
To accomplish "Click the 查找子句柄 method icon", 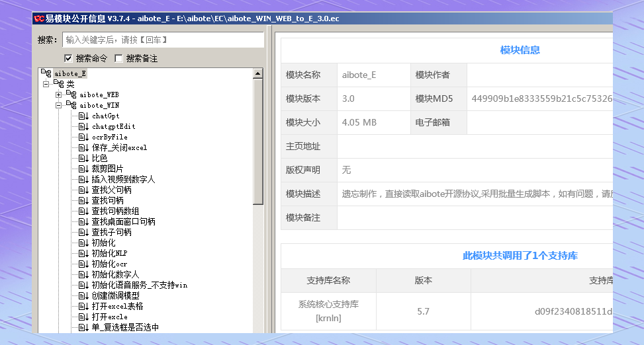I will click(x=84, y=232).
